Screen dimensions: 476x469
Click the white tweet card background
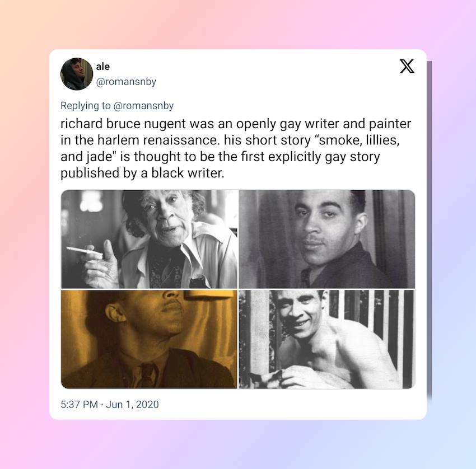point(273,405)
